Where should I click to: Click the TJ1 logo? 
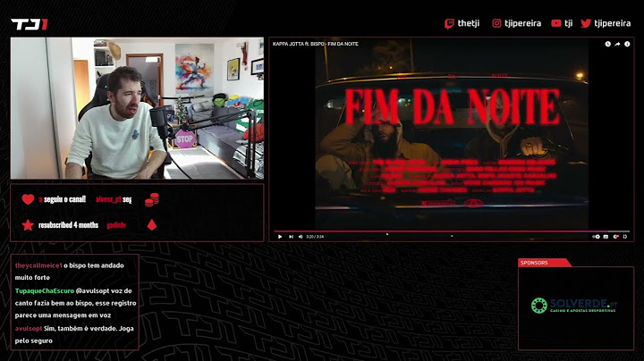30,25
